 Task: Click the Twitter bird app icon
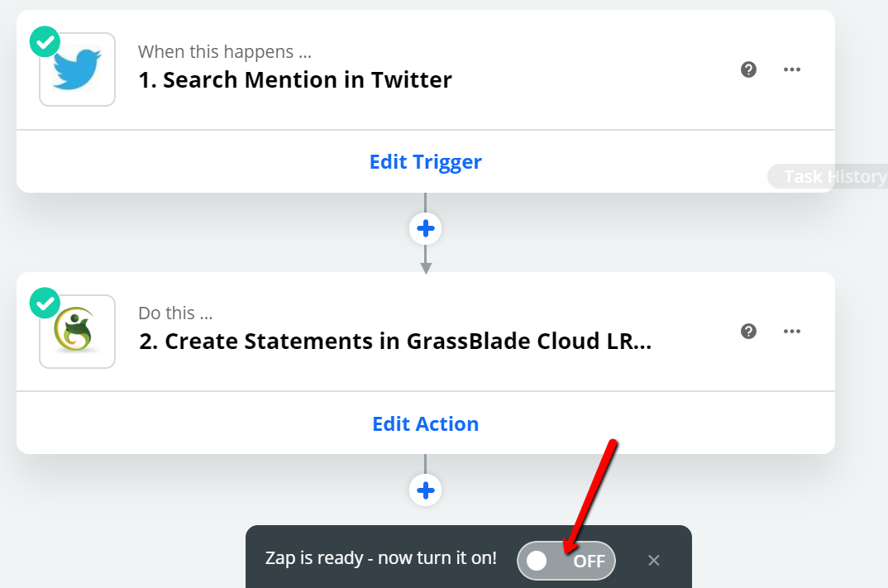[x=77, y=69]
